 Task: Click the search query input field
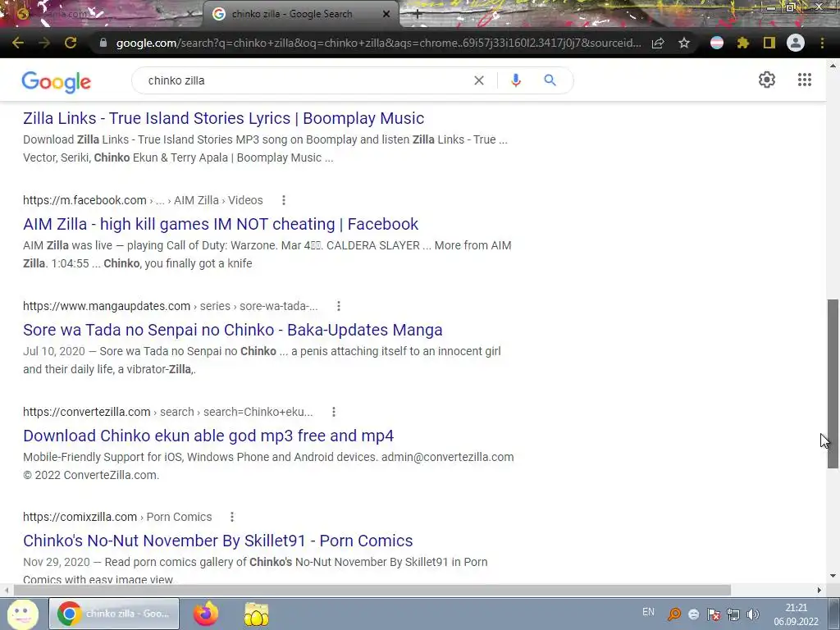[x=305, y=80]
